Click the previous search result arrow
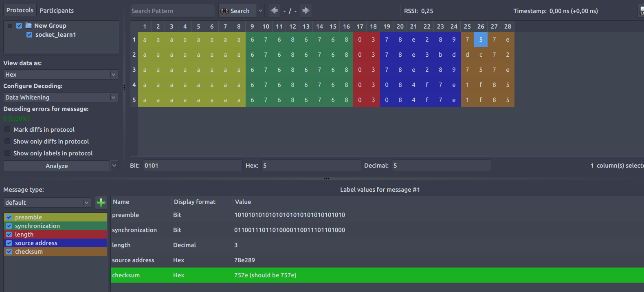Screen dimensions: 644x292 click(x=275, y=11)
